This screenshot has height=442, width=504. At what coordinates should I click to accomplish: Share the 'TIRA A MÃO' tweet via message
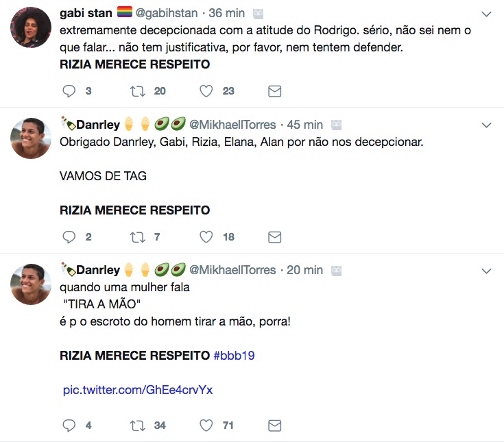[x=274, y=426]
